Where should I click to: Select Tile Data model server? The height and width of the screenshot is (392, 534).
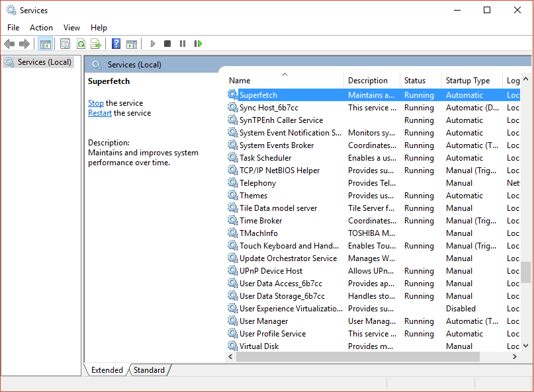(373, 208)
